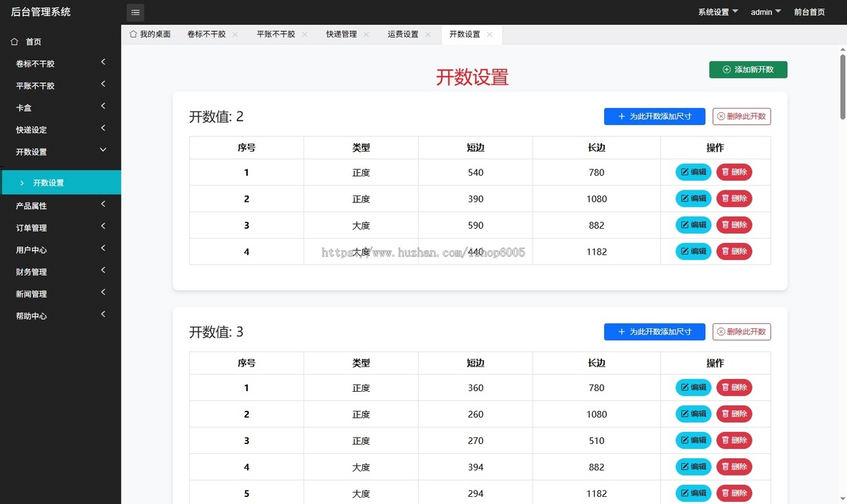
Task: Expand 新闻管理 sidebar menu
Action: [61, 294]
